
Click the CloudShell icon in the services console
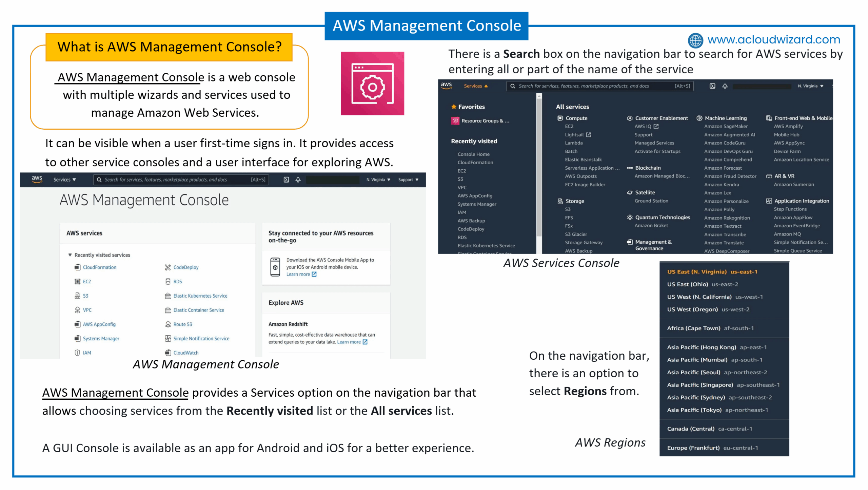(712, 86)
